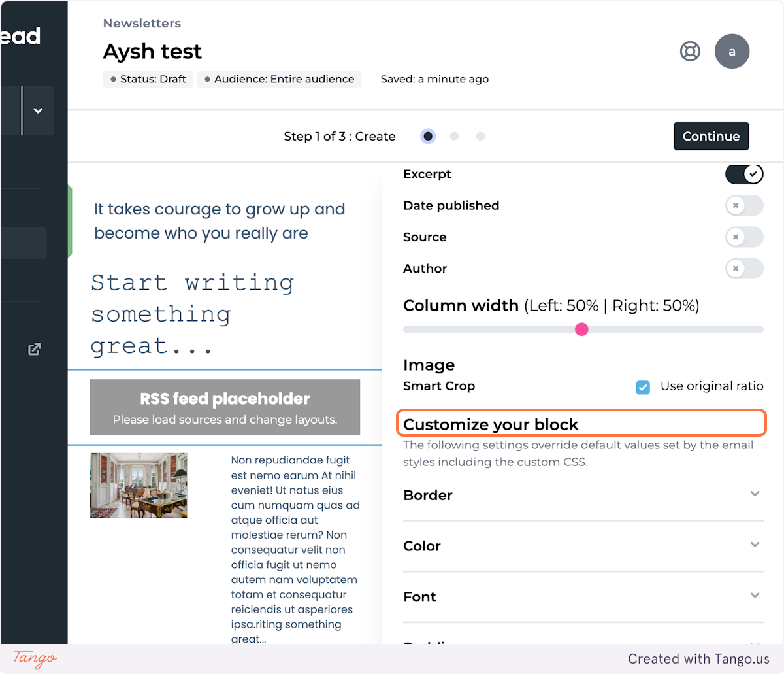Uncheck Use original ratio checkbox

(643, 387)
